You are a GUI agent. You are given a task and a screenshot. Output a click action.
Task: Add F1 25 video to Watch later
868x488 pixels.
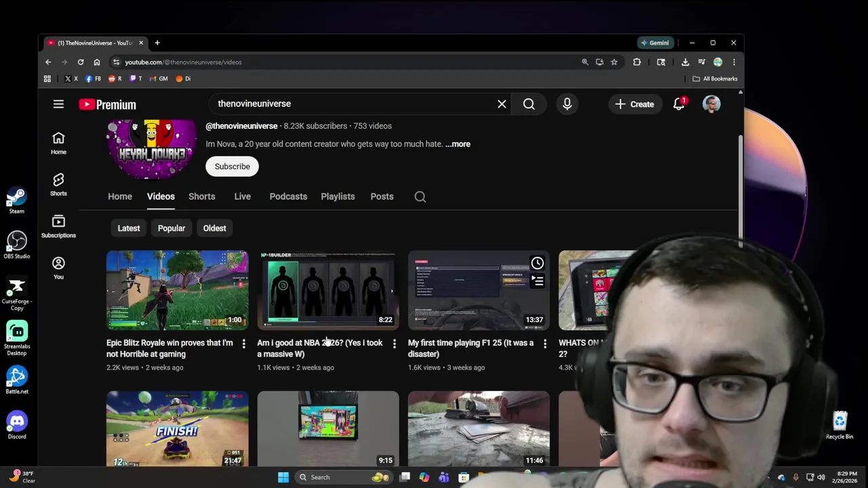[x=537, y=263]
